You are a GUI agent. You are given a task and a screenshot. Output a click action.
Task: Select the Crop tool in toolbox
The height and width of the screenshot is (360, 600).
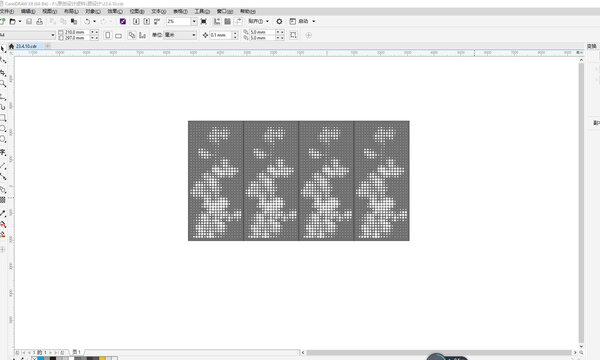[x=3, y=73]
